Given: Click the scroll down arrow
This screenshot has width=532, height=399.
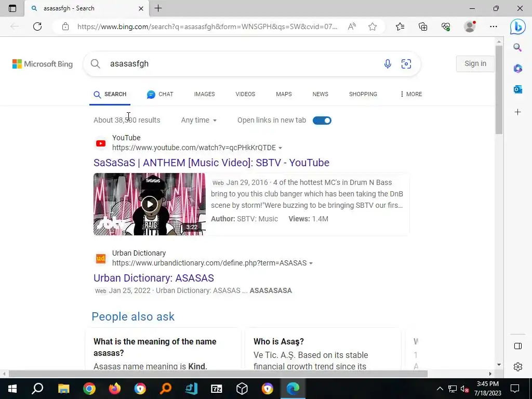Looking at the screenshot, I should (x=499, y=365).
